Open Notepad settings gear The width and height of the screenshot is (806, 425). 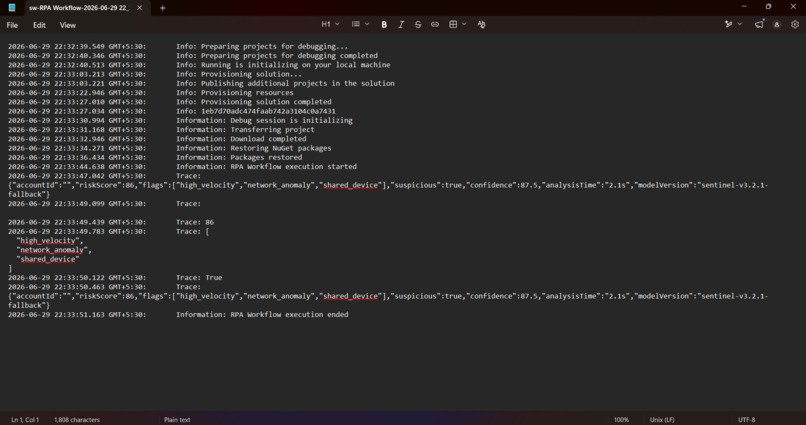tap(795, 24)
